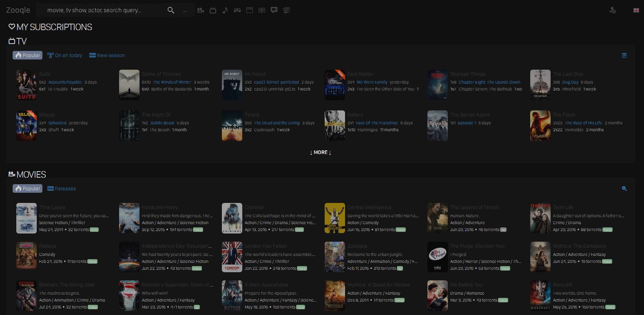
Task: Open episode Face Of The Franchise
Action: pos(376,123)
